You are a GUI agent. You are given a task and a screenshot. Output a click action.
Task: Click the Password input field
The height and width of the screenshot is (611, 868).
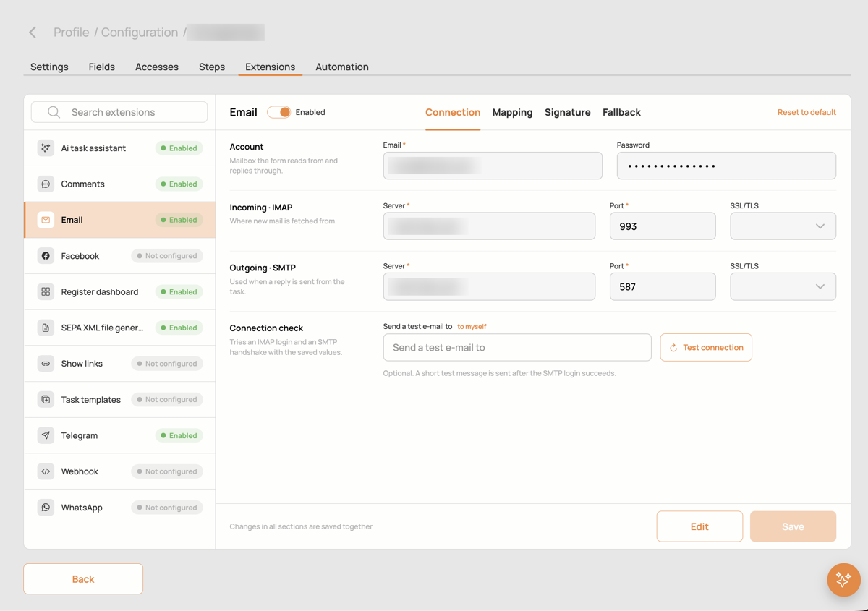726,166
